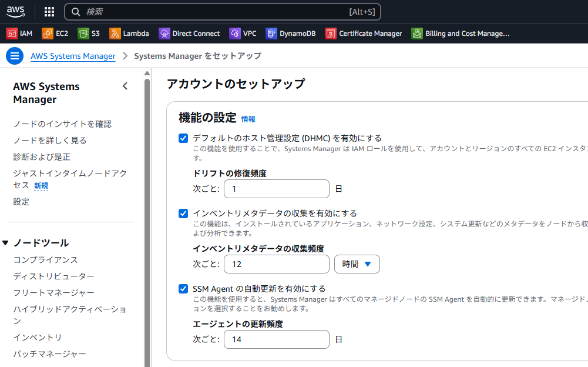
Task: Focus the 検索 search field
Action: point(223,12)
